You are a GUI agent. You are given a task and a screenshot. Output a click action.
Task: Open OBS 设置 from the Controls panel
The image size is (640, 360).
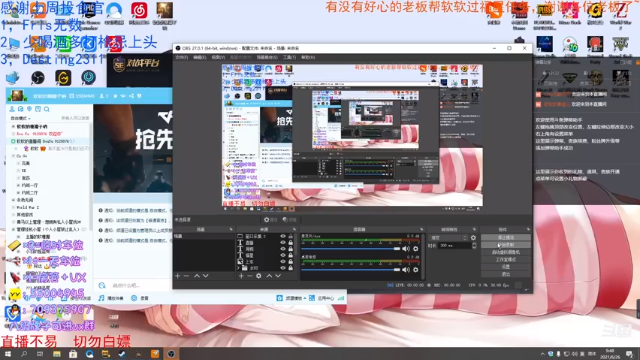(x=506, y=267)
